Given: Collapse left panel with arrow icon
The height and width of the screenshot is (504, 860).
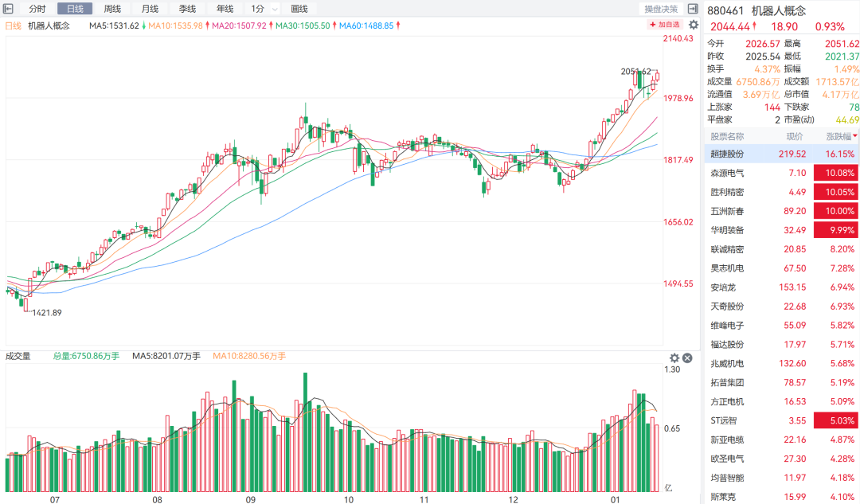Looking at the screenshot, I should (x=9, y=9).
